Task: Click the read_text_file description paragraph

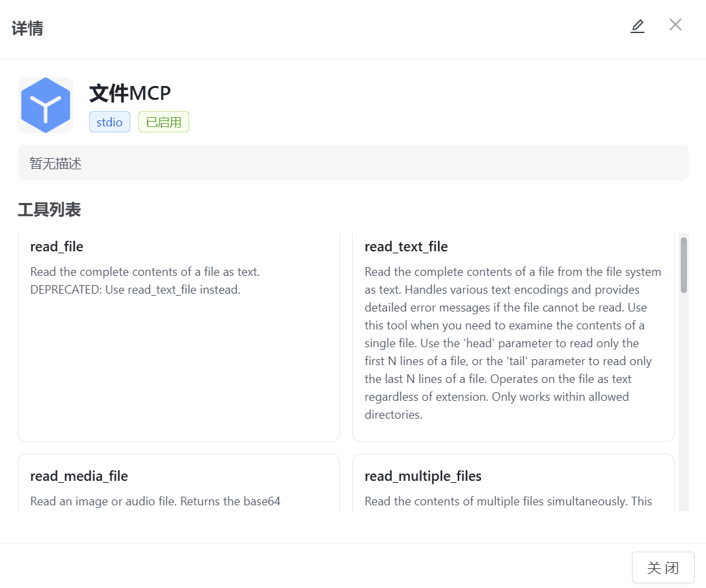Action: click(513, 343)
